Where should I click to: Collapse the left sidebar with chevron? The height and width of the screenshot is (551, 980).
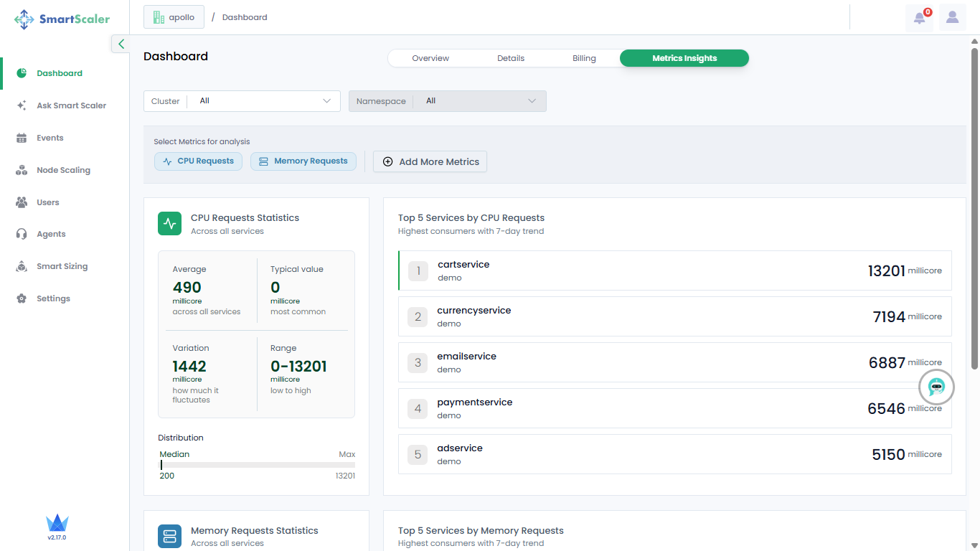pos(121,44)
